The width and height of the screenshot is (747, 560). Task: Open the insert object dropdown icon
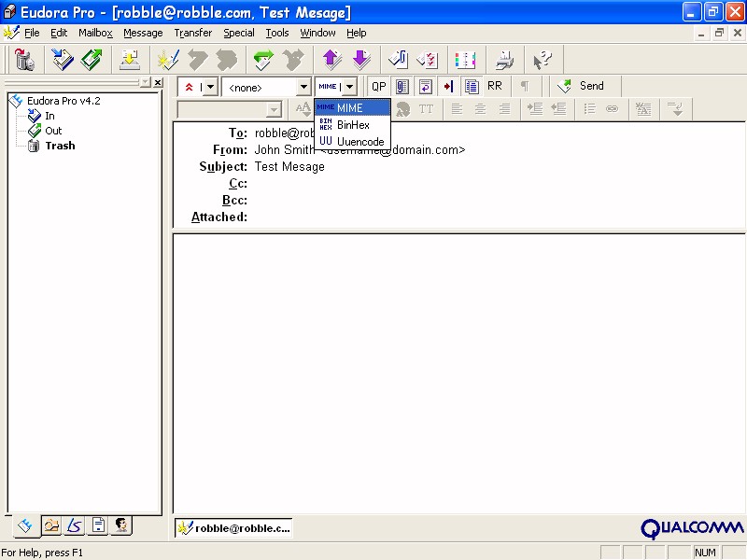pyautogui.click(x=675, y=109)
